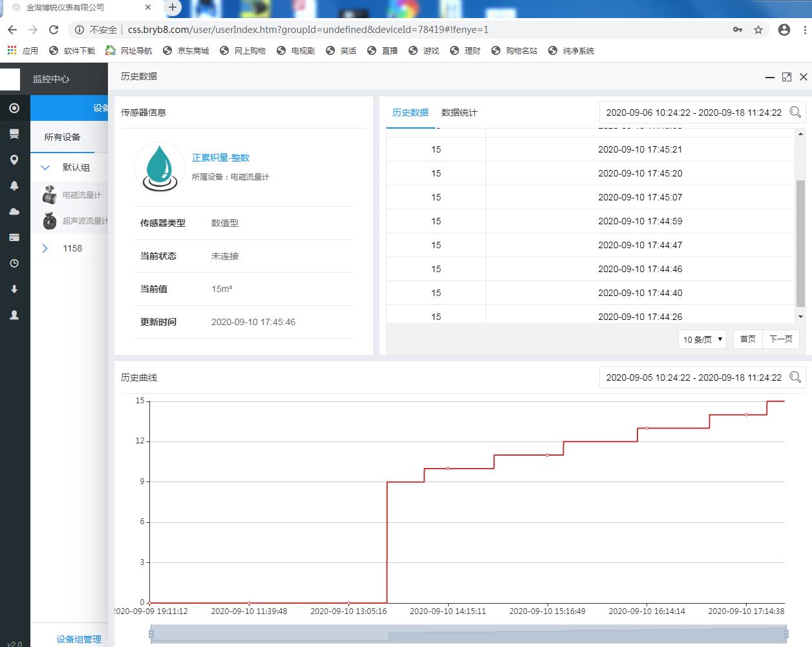812x647 pixels.
Task: Click the card icon in sidebar
Action: (14, 238)
